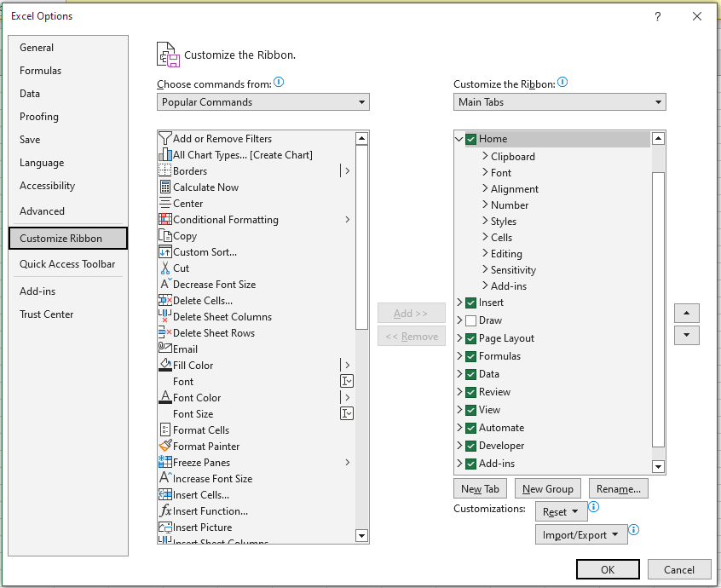
Task: Click the New Group button
Action: pyautogui.click(x=548, y=488)
